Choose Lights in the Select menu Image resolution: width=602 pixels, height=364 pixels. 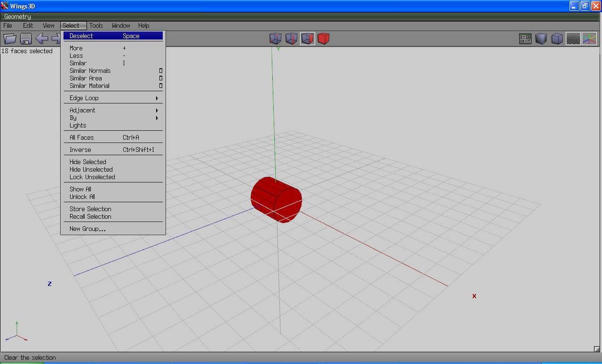click(x=113, y=126)
